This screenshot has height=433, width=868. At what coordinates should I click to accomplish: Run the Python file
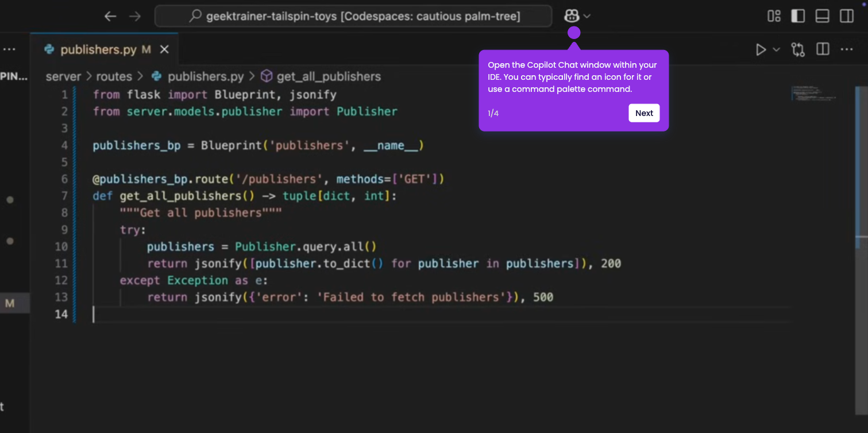(761, 50)
